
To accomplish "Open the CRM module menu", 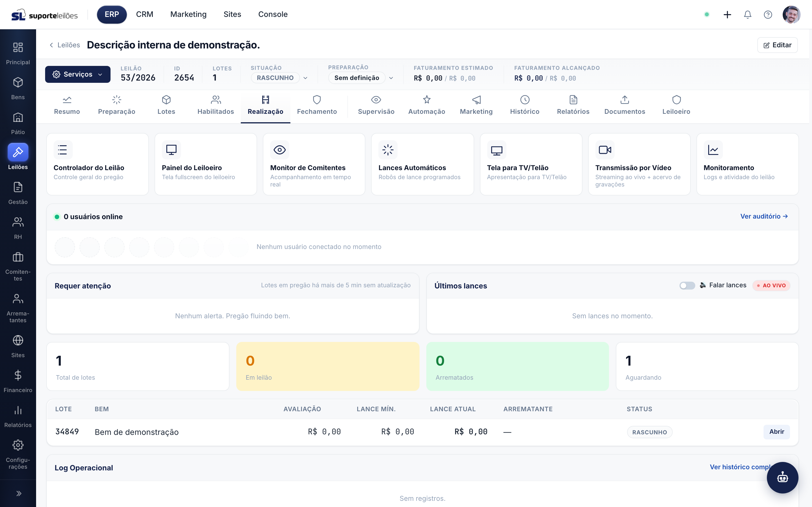I will 144,14.
